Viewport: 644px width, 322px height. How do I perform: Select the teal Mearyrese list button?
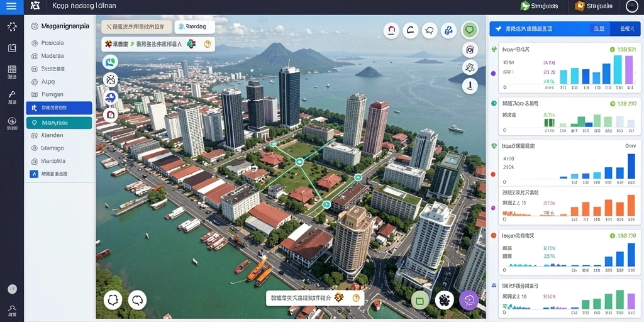(59, 123)
